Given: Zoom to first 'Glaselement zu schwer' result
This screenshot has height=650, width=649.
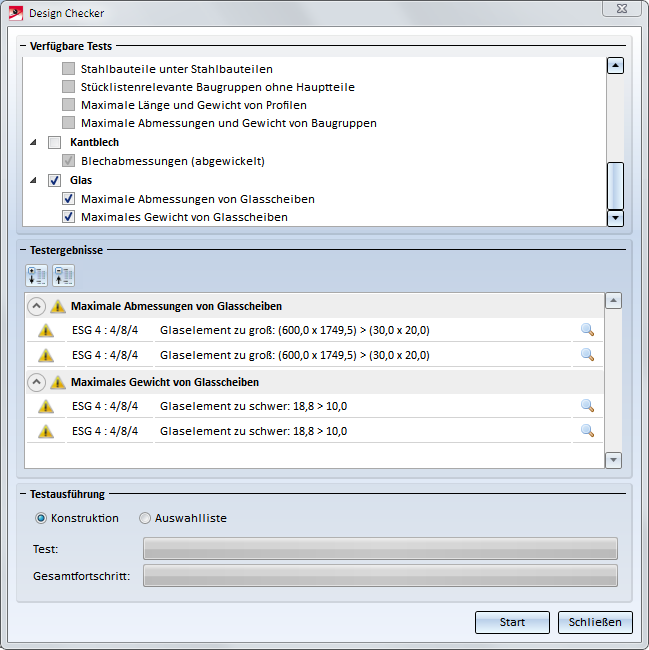Looking at the screenshot, I should tap(587, 406).
